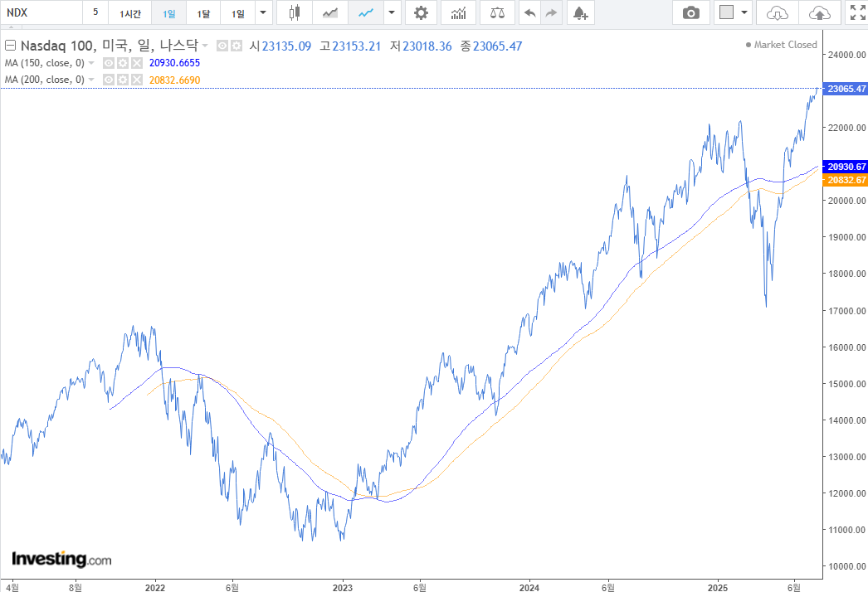This screenshot has width=868, height=592.
Task: Remove the MA 150 indicator
Action: click(x=137, y=63)
